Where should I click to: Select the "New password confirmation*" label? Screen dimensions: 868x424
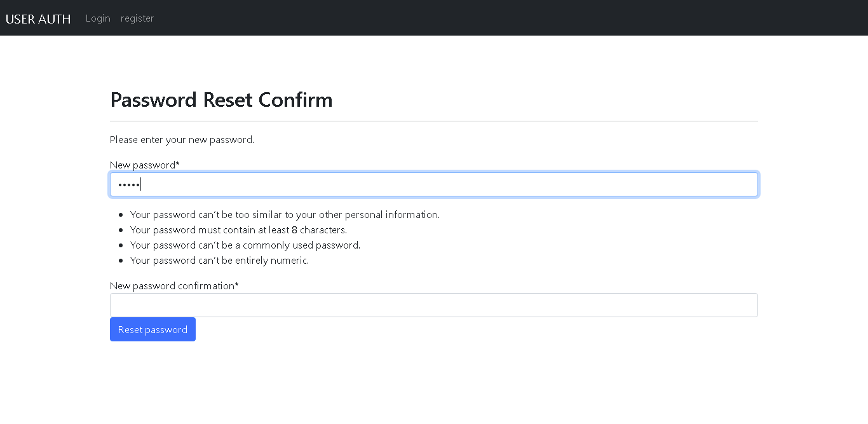172,286
